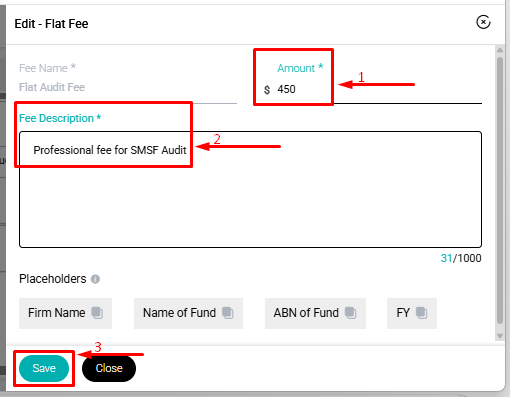Click the Professional fee for SMSF Audit text
The image size is (510, 397).
pyautogui.click(x=110, y=150)
